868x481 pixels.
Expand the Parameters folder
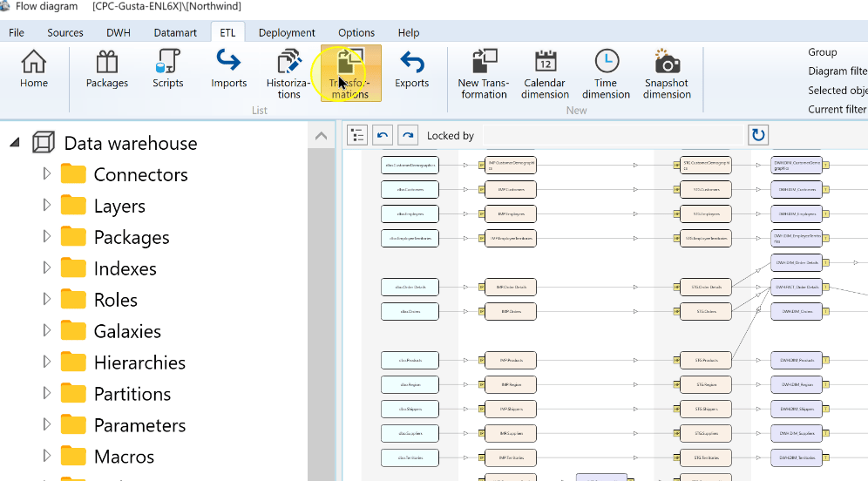click(46, 424)
